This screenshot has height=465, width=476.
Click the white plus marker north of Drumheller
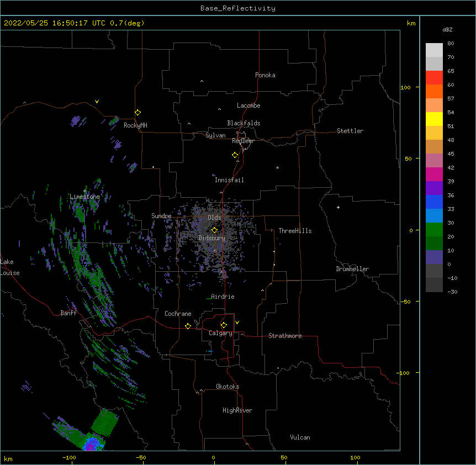[338, 207]
